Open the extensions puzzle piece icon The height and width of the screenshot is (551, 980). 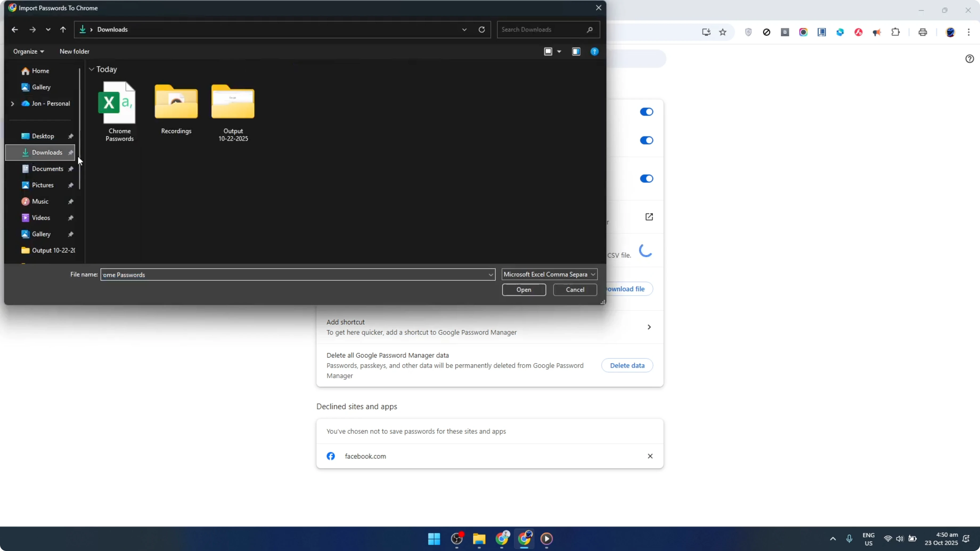[896, 32]
